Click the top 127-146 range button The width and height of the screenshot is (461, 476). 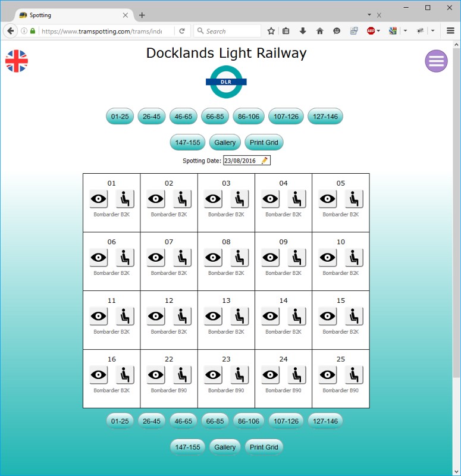point(325,116)
